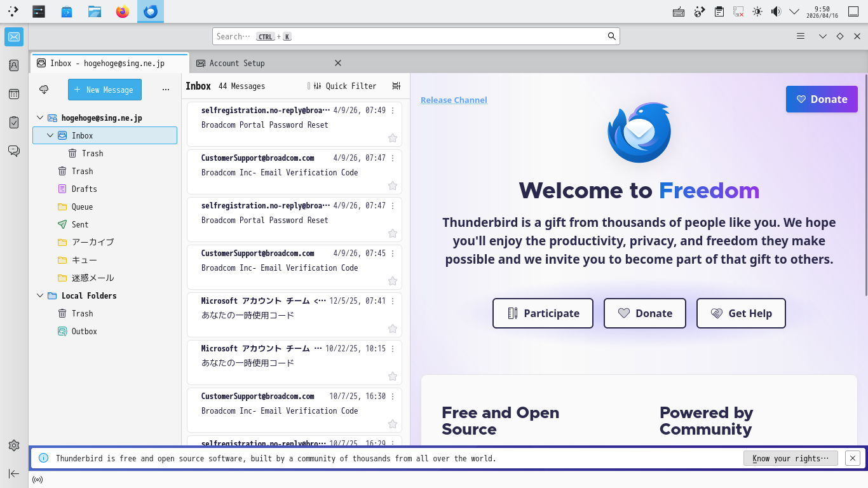The image size is (868, 488).
Task: Open Trash subfolder nested under Inbox
Action: point(105,153)
